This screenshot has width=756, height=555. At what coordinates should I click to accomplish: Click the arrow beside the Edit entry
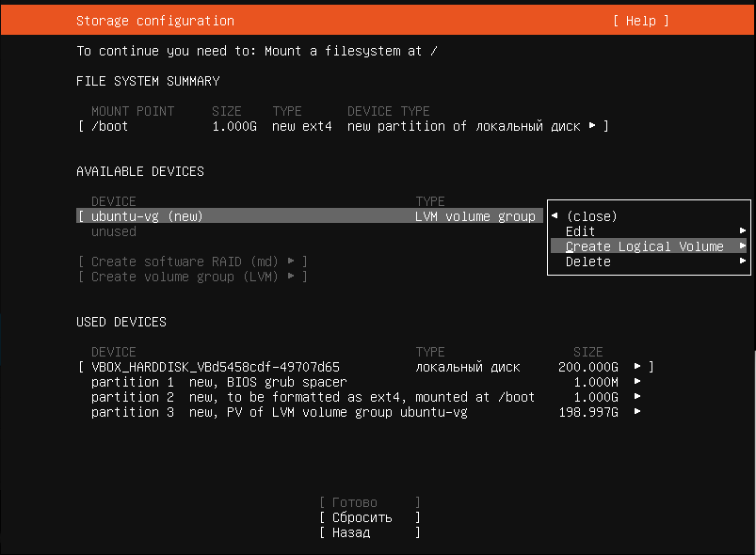pos(743,231)
